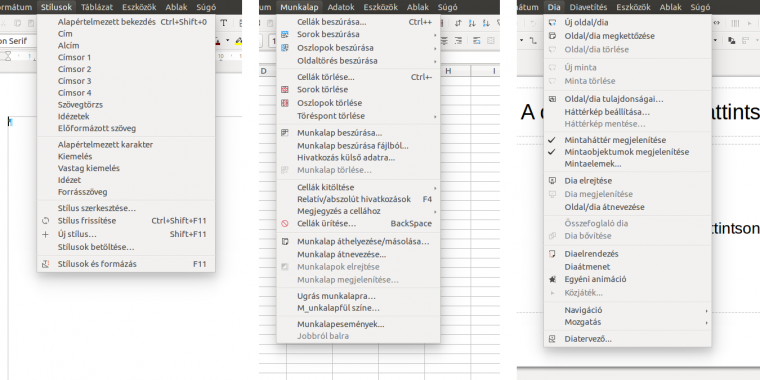Expand Töréspont törlése submenu
Screen dimensions: 760x380
(x=435, y=116)
